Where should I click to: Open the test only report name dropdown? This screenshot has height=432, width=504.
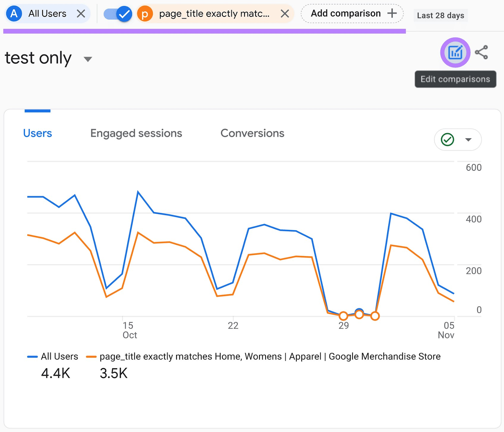87,59
